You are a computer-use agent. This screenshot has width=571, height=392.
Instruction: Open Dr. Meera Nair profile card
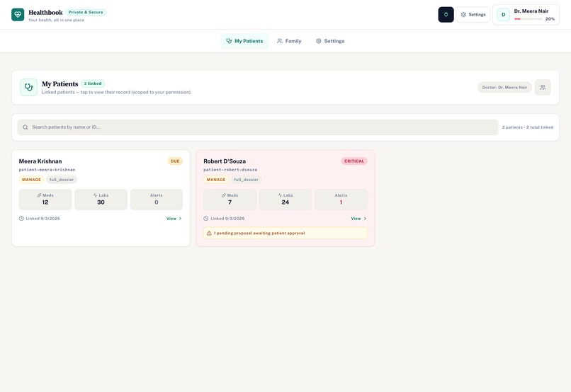(526, 15)
